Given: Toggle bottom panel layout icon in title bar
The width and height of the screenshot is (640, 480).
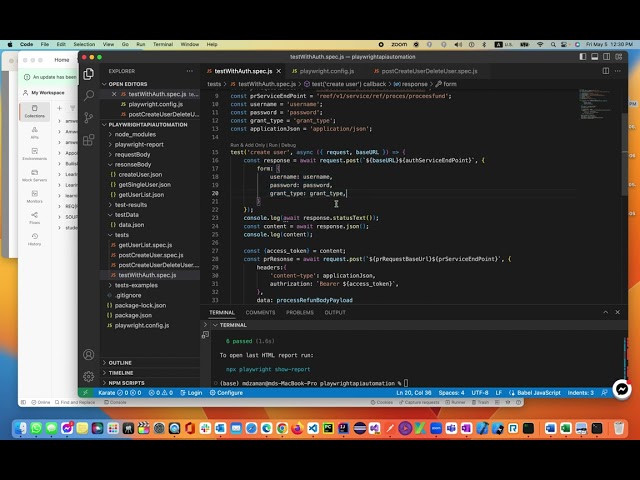Looking at the screenshot, I should coord(595,57).
